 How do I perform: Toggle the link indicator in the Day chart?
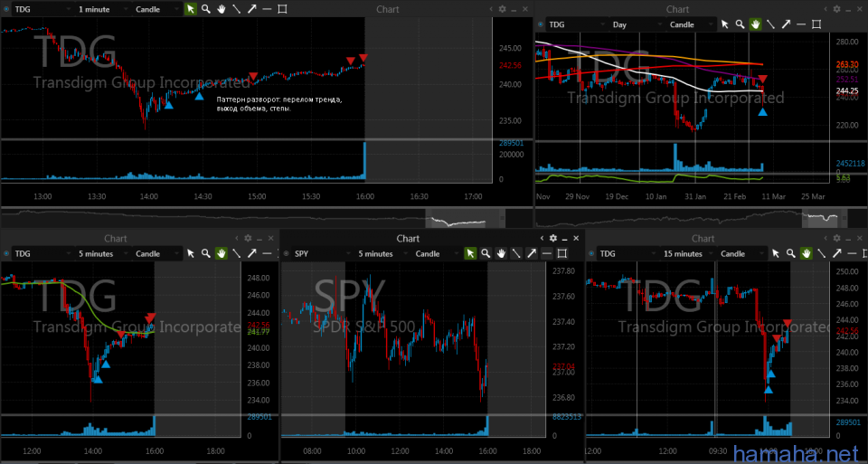click(541, 24)
